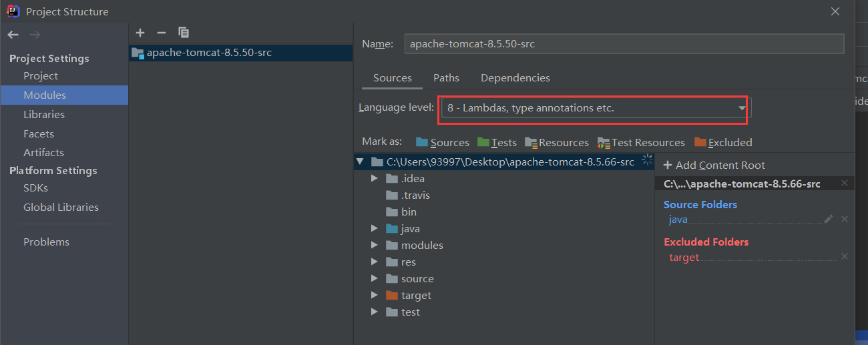Screen dimensions: 868x345
Task: Remove the apache-tomcat-8.5.66-src content root
Action: click(845, 184)
